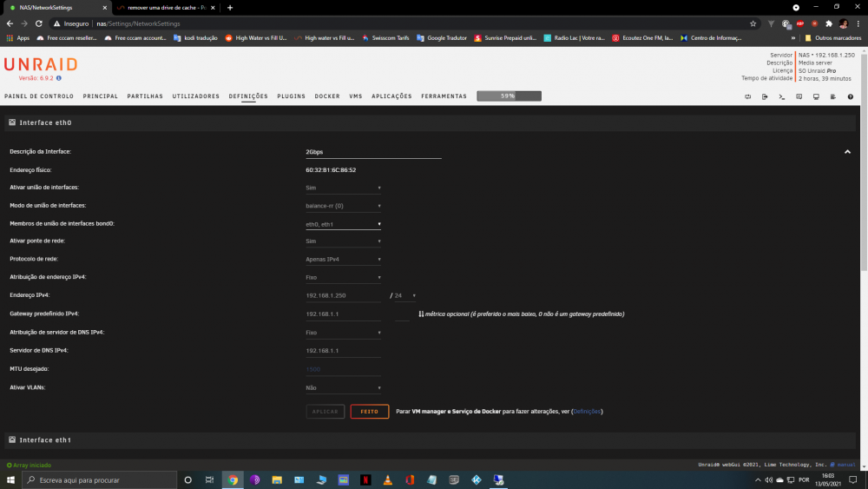
Task: Open the Google Tradutor bookmark
Action: pos(442,38)
